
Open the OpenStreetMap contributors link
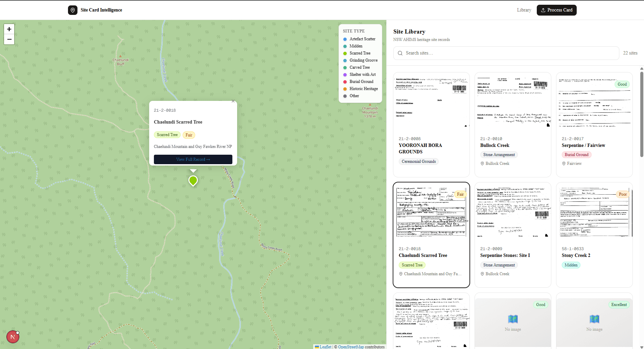pyautogui.click(x=351, y=347)
